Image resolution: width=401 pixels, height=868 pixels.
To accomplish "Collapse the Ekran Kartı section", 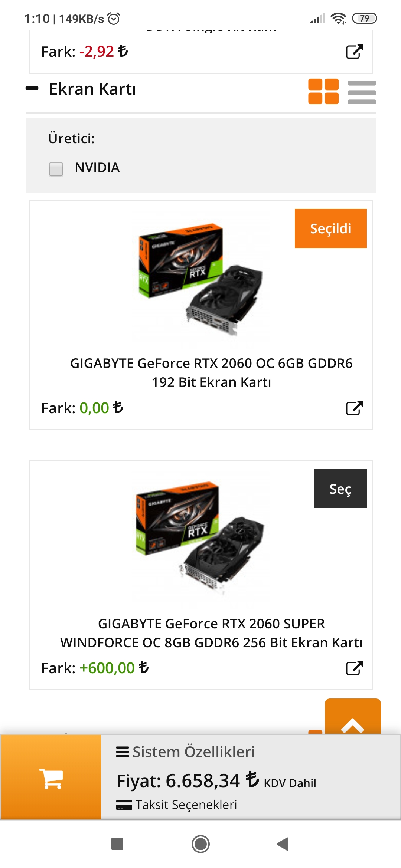I will tap(32, 89).
